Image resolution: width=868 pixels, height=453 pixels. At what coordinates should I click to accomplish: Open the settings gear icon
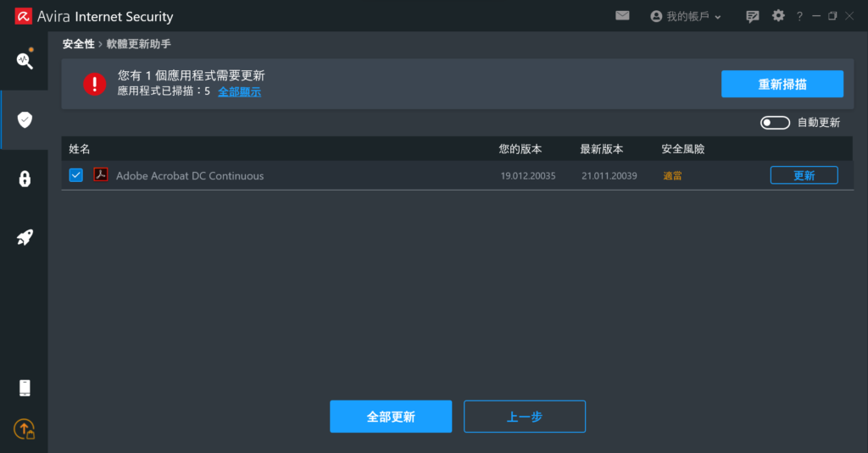tap(778, 15)
